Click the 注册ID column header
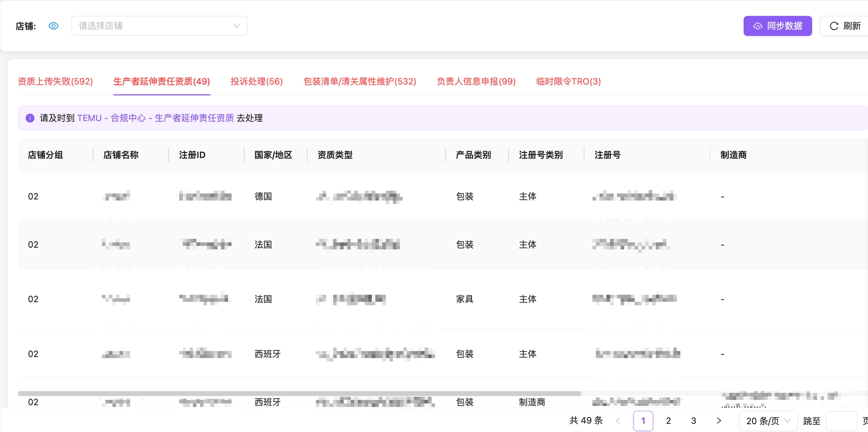The width and height of the screenshot is (868, 432). [192, 155]
